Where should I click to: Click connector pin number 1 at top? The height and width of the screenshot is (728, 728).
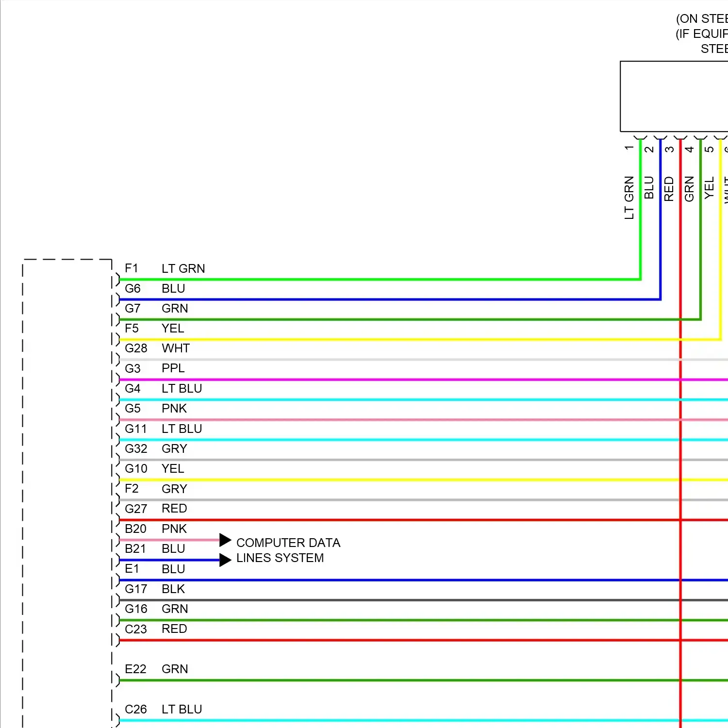629,148
